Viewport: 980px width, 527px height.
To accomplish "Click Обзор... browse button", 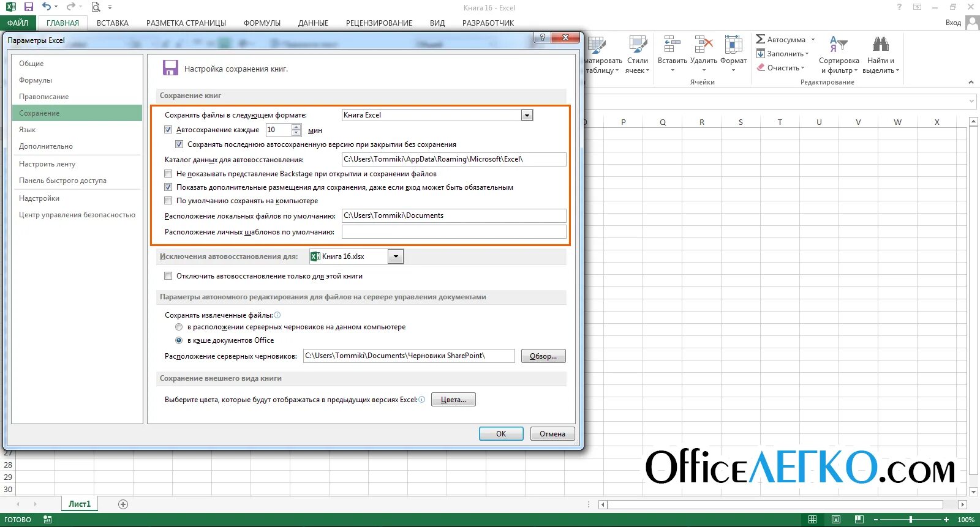I will [x=543, y=356].
